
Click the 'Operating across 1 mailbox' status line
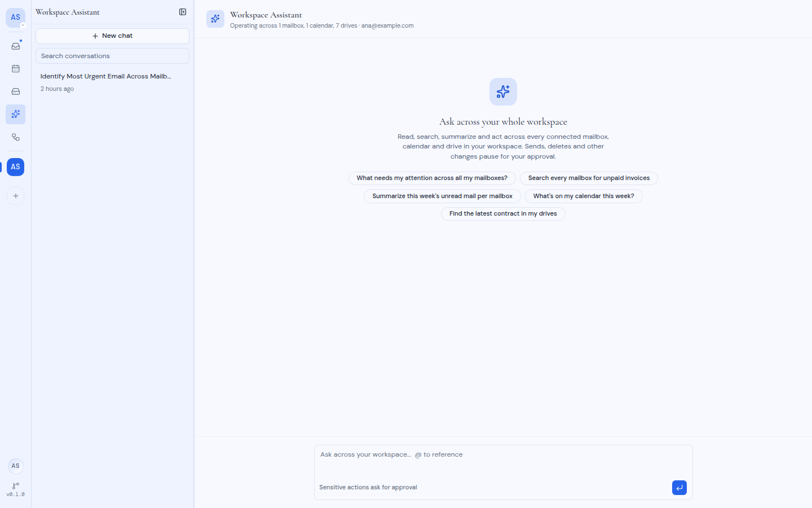[322, 26]
